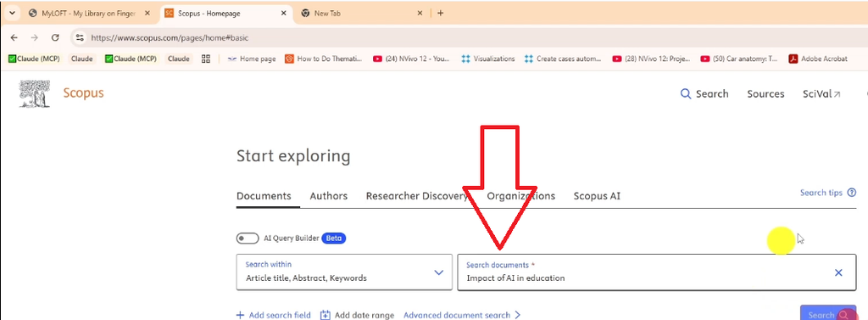Open the Visualizations bookmark
Viewport: 868px width, 320px height.
click(487, 59)
